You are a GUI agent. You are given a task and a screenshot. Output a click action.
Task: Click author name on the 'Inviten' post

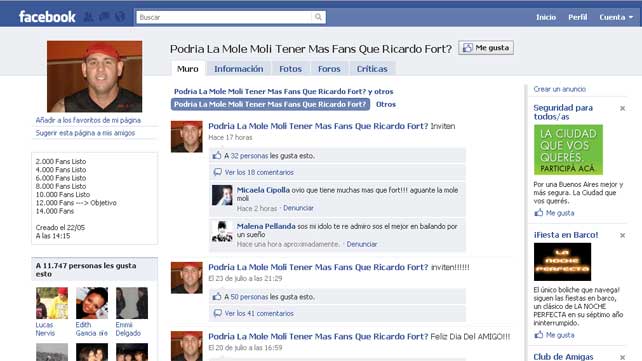pos(318,126)
